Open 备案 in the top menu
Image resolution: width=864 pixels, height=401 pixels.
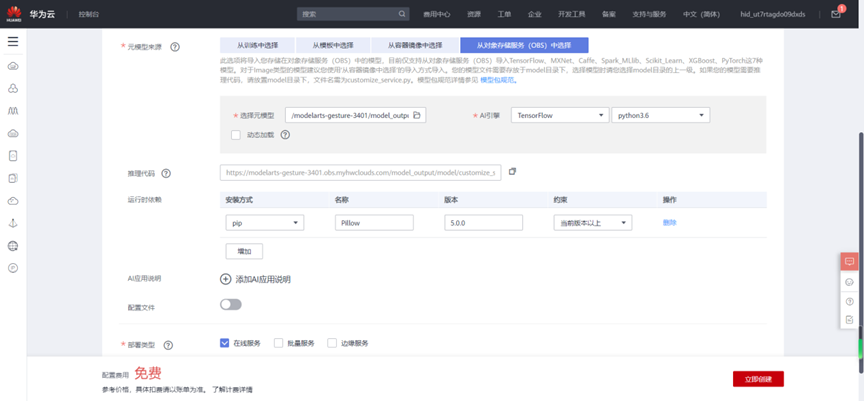609,14
